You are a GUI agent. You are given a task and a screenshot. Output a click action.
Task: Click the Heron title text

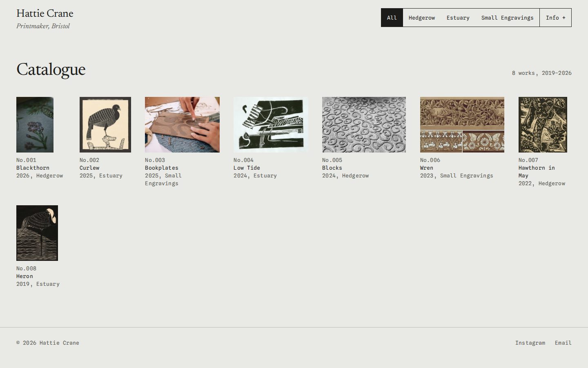(x=24, y=276)
